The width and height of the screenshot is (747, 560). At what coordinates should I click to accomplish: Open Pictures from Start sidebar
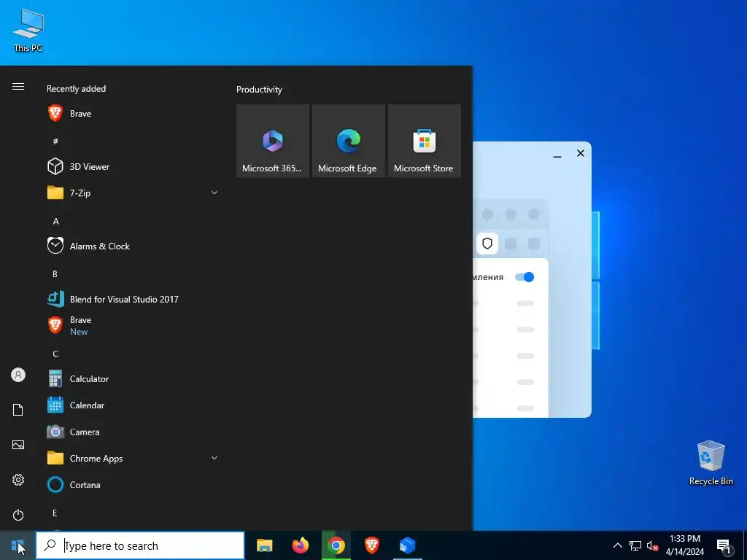coord(18,445)
